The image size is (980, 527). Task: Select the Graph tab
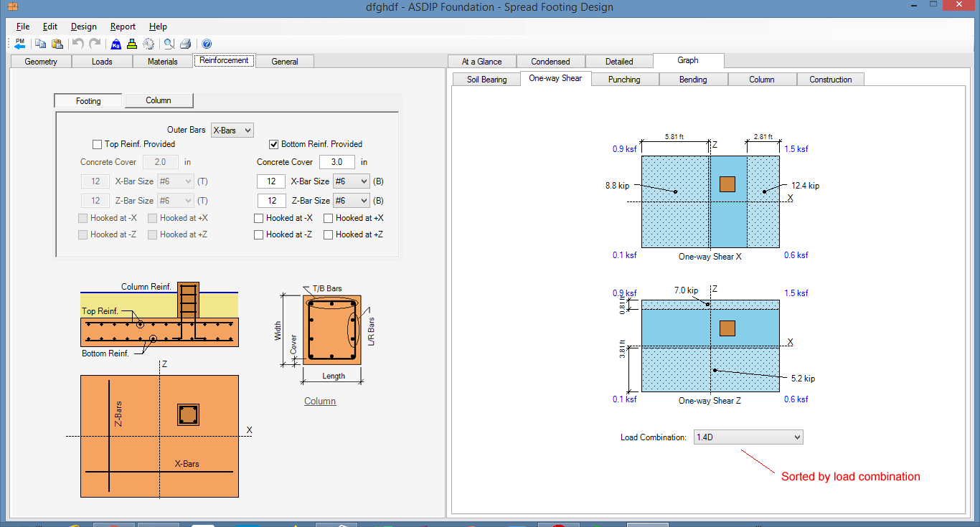click(x=688, y=61)
